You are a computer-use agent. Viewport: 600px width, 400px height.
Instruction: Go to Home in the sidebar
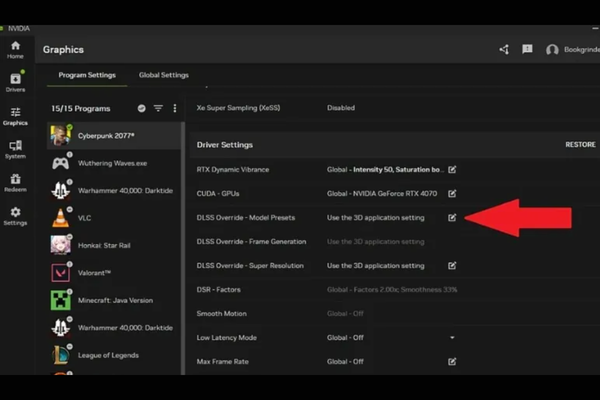[15, 50]
